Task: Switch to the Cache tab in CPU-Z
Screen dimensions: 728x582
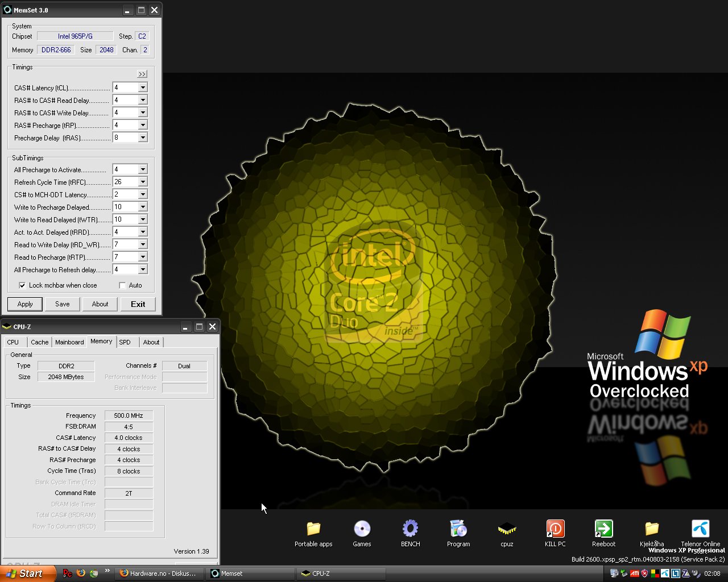Action: tap(40, 342)
